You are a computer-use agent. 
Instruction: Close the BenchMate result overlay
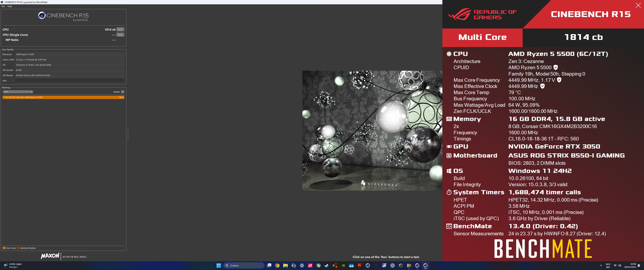638,5
